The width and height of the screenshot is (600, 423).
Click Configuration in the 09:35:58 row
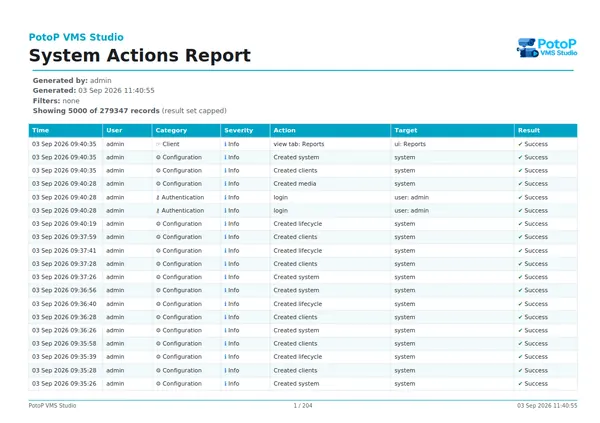click(x=182, y=343)
